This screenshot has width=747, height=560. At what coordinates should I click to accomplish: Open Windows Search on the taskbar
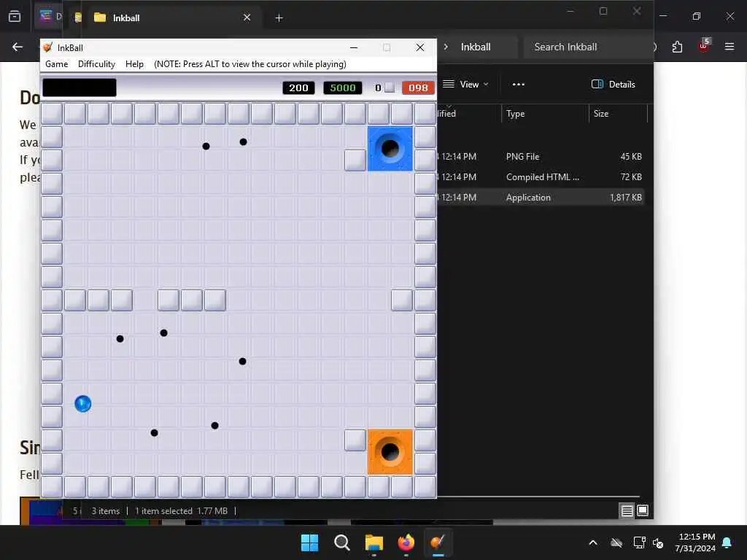(x=341, y=542)
